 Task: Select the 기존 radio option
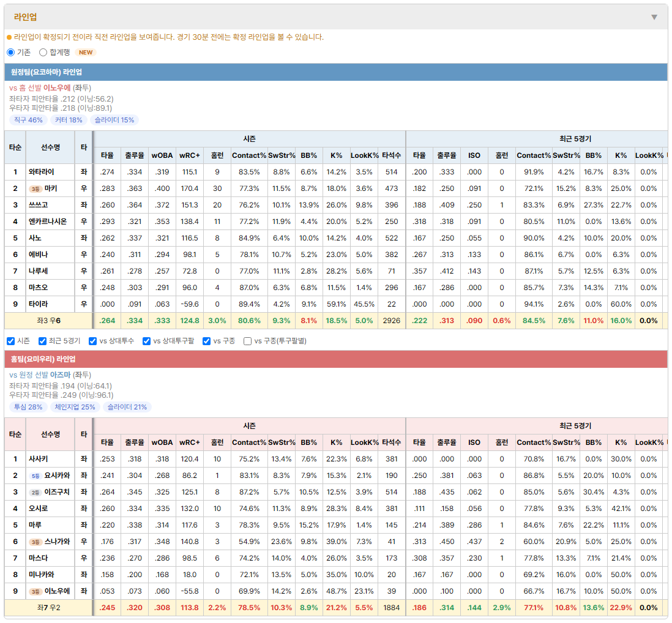[x=11, y=52]
